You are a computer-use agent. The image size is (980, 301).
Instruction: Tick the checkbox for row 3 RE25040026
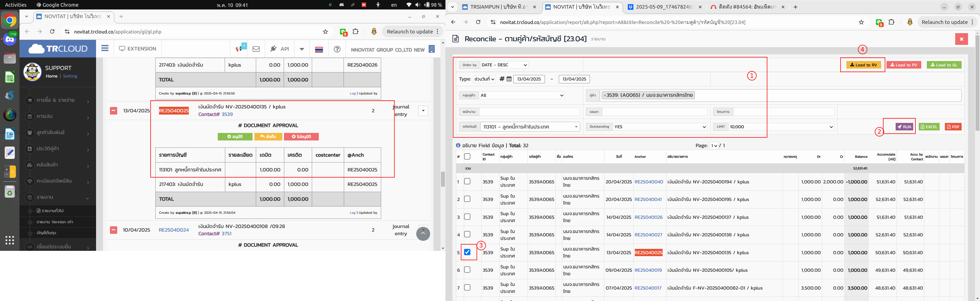467,217
